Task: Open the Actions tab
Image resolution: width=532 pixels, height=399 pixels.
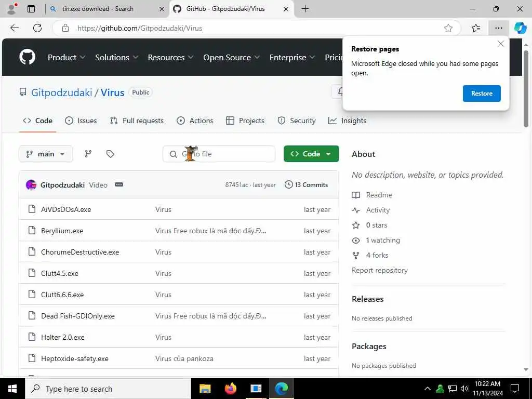Action: [x=195, y=121]
